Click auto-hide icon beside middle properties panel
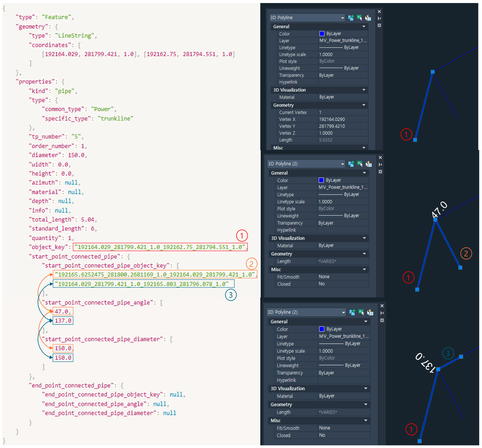482x448 pixels. click(380, 165)
